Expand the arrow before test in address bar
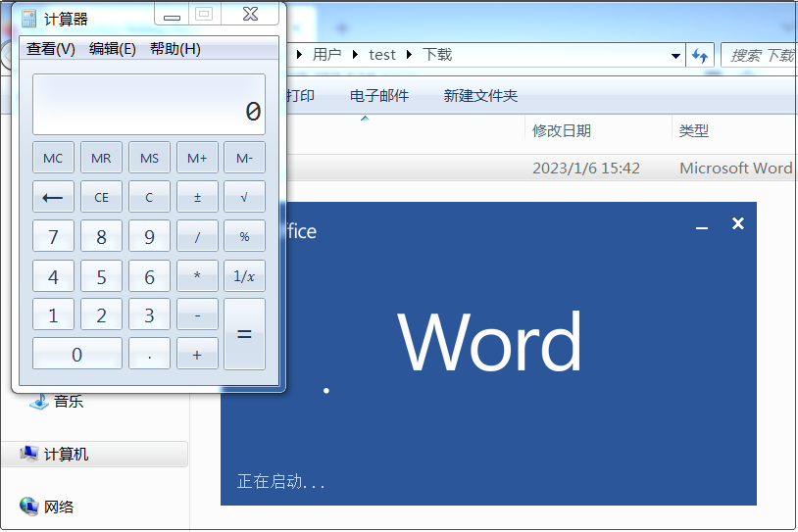798x532 pixels. tap(355, 55)
